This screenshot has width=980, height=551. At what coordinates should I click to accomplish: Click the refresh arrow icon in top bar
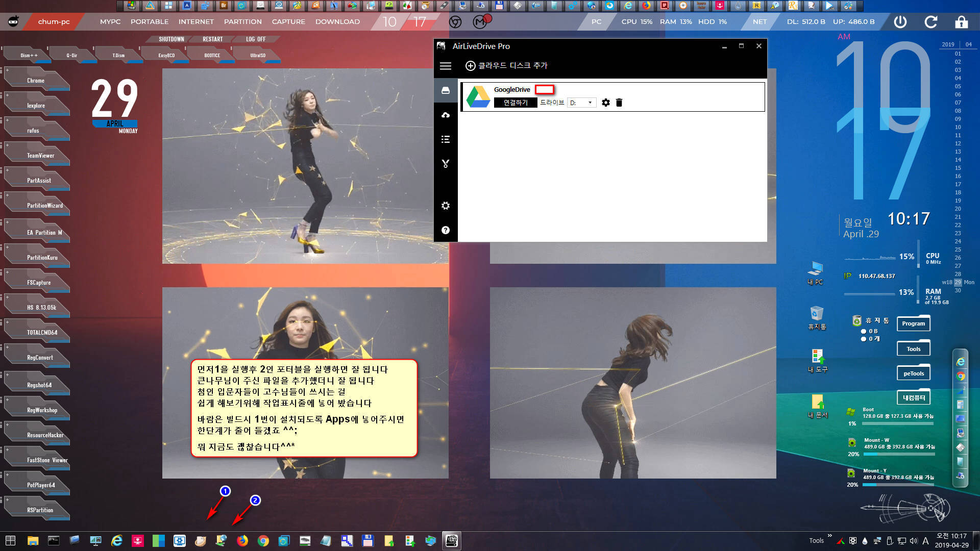(931, 21)
